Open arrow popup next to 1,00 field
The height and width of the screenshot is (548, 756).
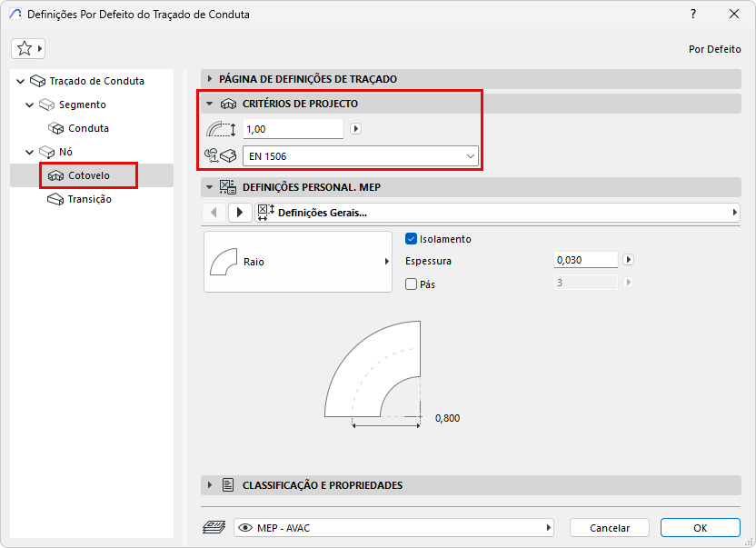[x=356, y=129]
